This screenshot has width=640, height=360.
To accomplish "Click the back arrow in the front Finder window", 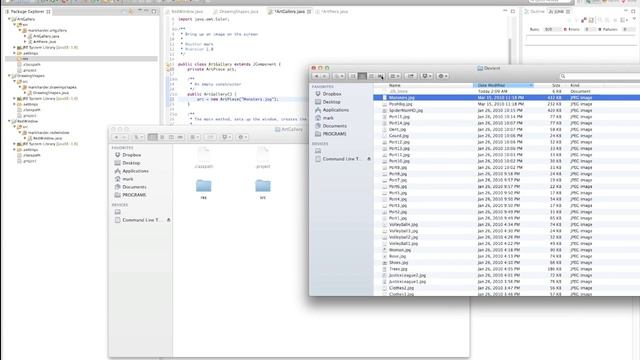I will (x=316, y=76).
